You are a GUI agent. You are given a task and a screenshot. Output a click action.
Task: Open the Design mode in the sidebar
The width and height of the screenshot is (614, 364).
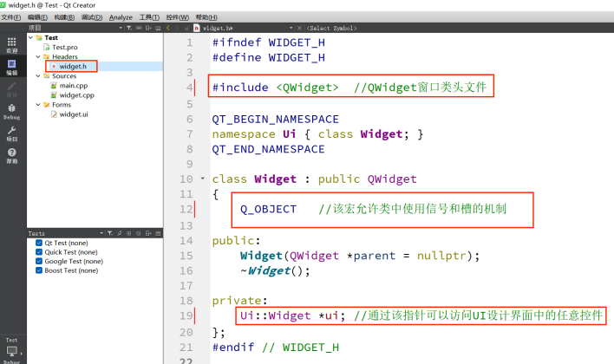click(x=12, y=89)
